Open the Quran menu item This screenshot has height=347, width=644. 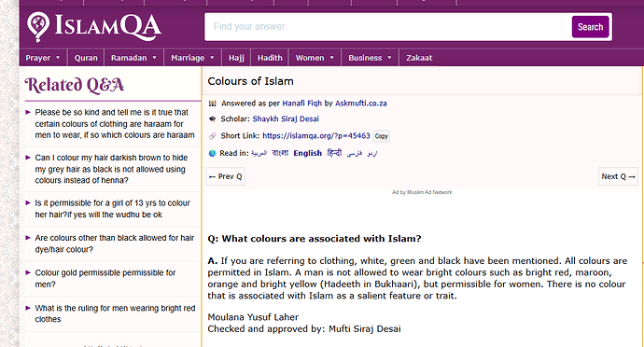tap(86, 58)
